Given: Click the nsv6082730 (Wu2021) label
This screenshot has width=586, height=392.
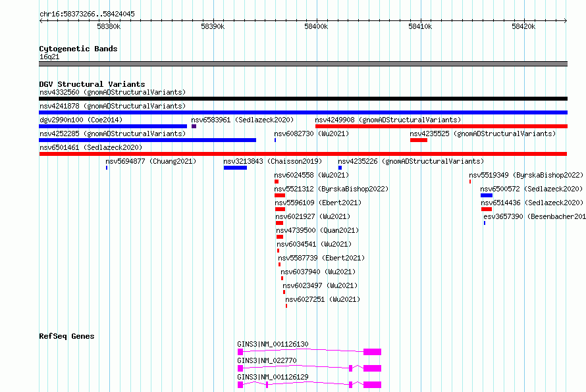Looking at the screenshot, I should pyautogui.click(x=311, y=134).
